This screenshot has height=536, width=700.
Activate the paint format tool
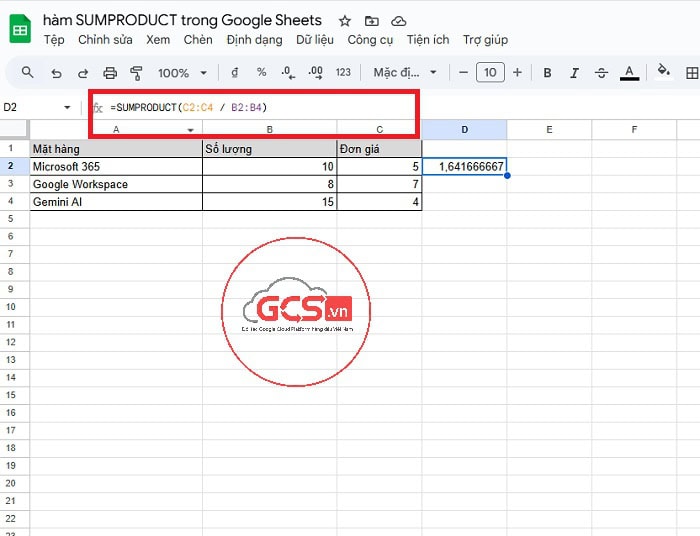tap(137, 73)
